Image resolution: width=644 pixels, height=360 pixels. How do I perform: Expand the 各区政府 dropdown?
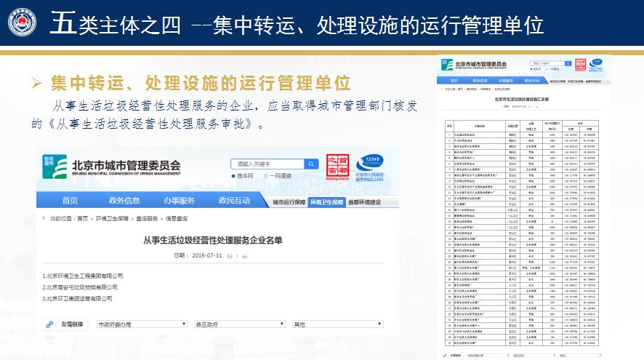[x=240, y=324]
